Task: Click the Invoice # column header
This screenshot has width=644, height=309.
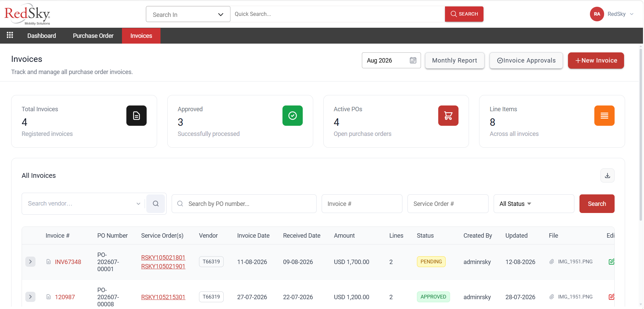Action: pyautogui.click(x=57, y=236)
